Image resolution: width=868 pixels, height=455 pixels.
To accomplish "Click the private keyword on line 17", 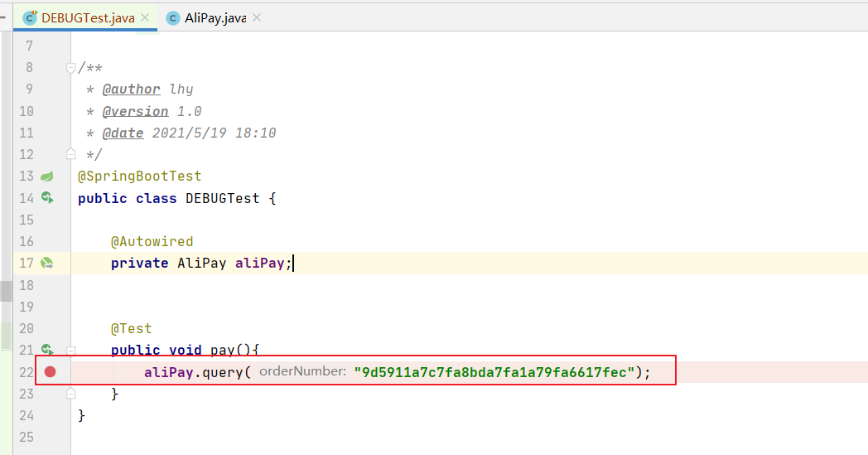I will click(139, 264).
